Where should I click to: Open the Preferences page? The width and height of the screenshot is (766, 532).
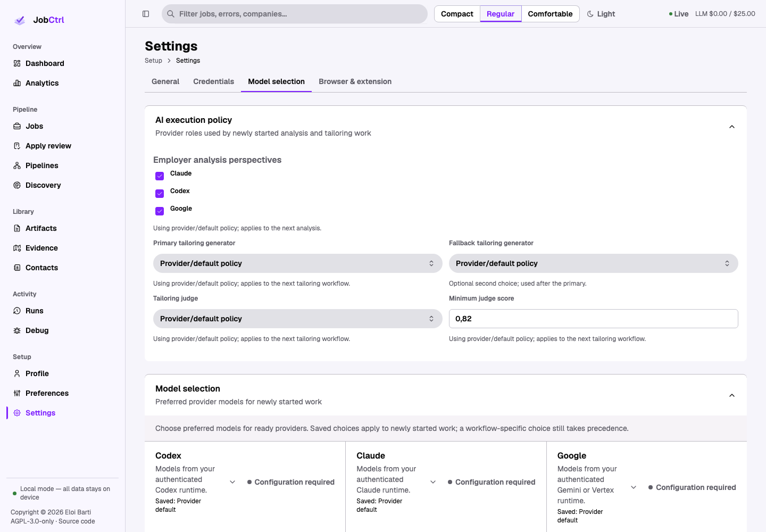(63, 393)
